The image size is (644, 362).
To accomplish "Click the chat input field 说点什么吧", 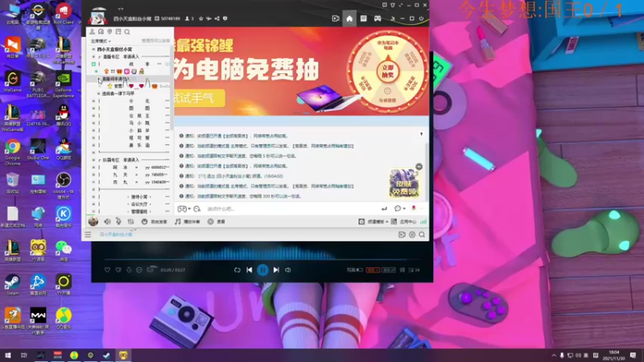I will [291, 209].
